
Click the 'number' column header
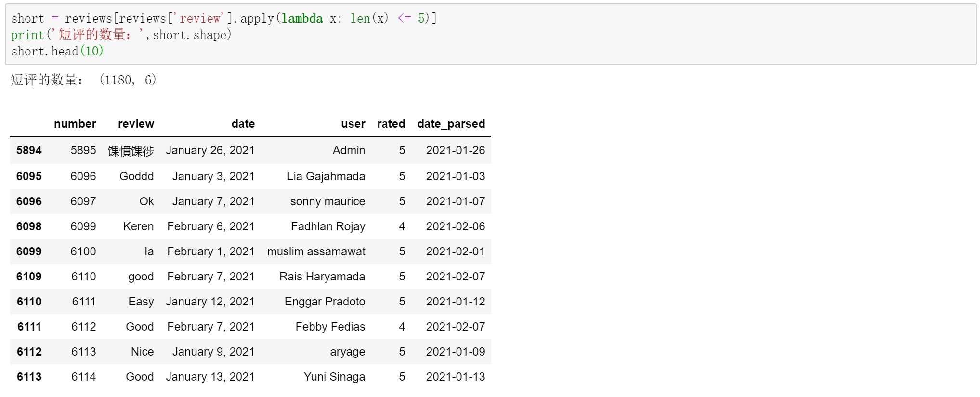coord(75,124)
